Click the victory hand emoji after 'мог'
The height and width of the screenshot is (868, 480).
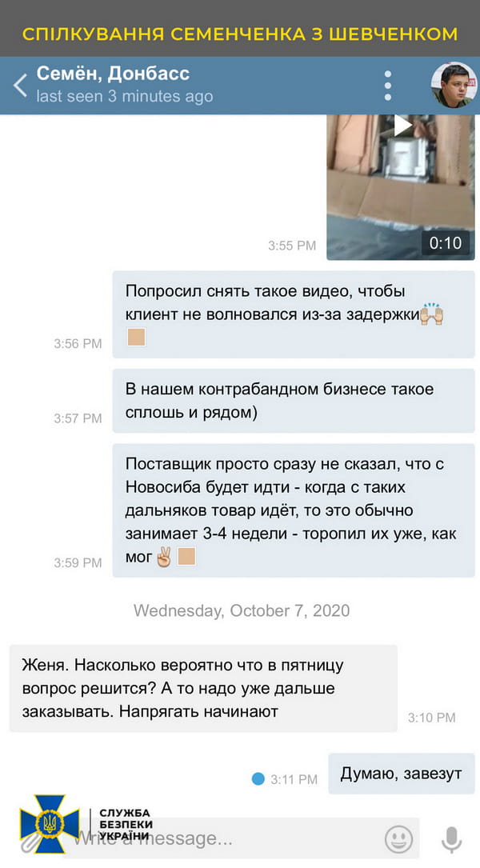tap(164, 556)
